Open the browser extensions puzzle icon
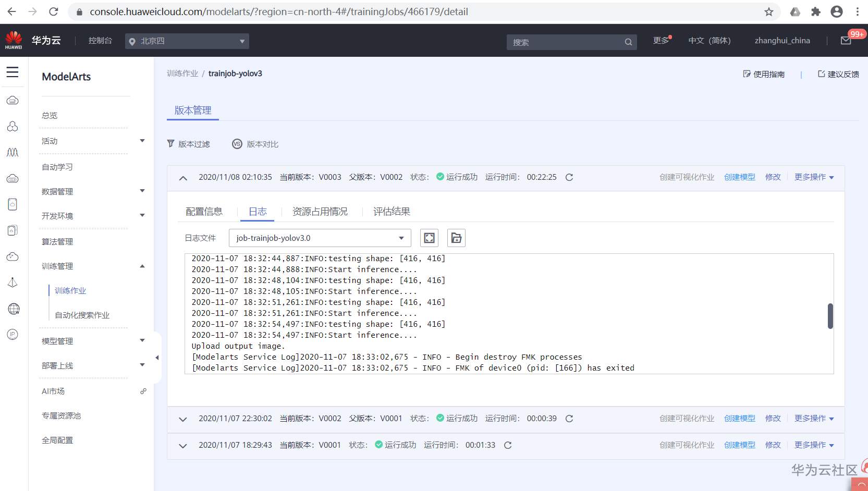The width and height of the screenshot is (868, 491). (816, 11)
